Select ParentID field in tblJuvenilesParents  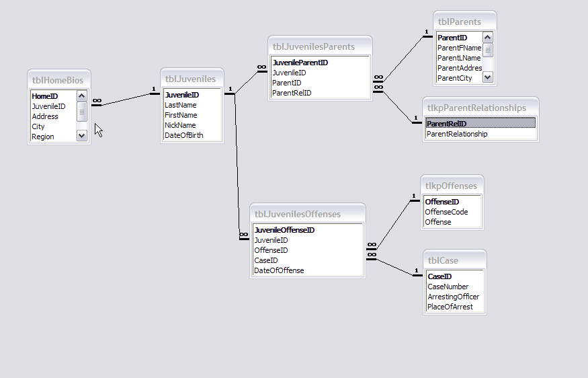click(321, 83)
